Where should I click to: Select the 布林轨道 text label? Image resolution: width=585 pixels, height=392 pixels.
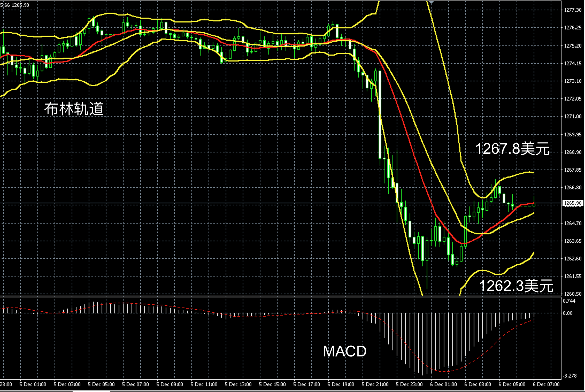[x=74, y=109]
